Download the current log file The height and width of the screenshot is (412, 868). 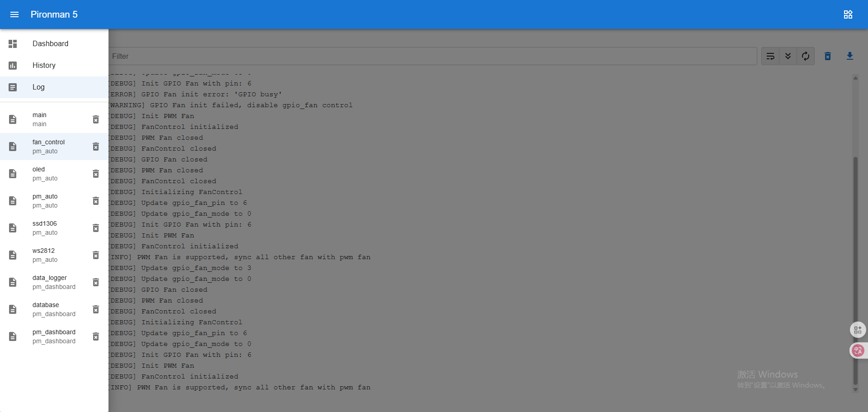click(850, 56)
